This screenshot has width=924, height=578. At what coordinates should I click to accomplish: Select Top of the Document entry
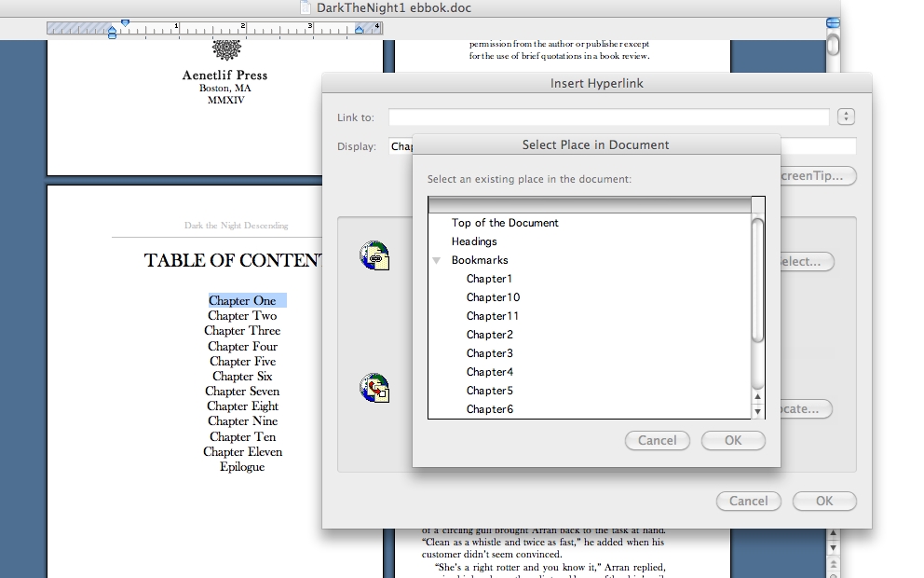505,223
